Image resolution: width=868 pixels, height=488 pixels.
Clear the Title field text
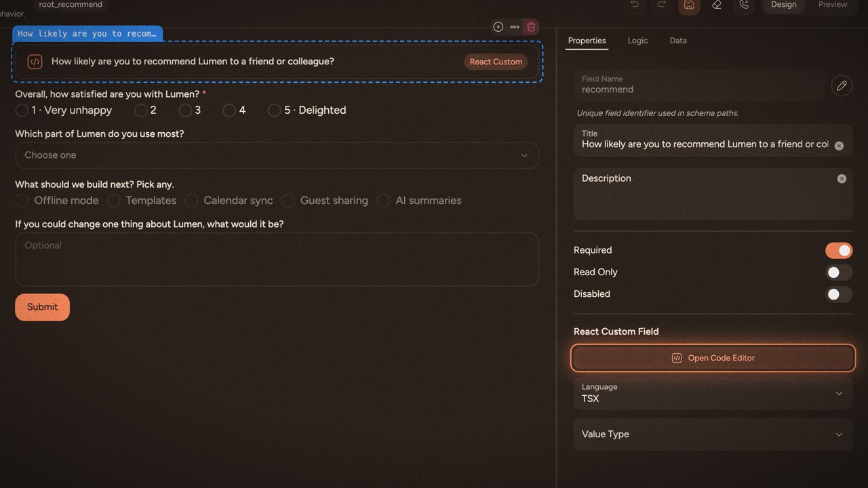click(x=839, y=146)
